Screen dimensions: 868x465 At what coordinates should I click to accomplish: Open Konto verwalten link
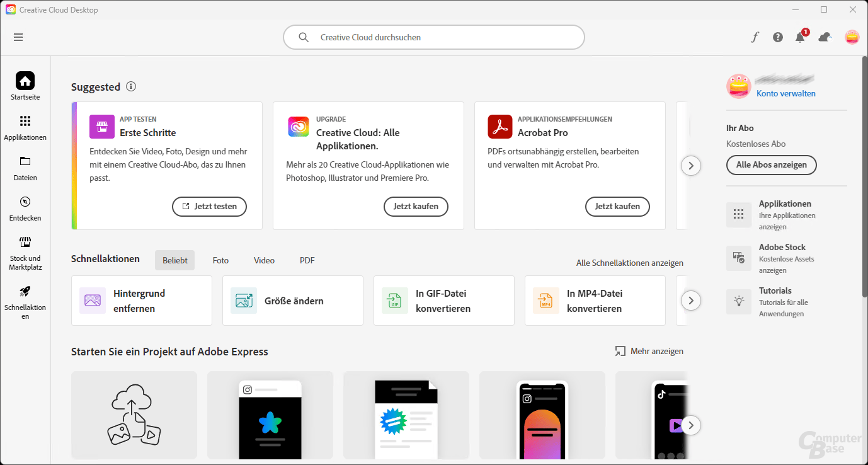pos(786,93)
